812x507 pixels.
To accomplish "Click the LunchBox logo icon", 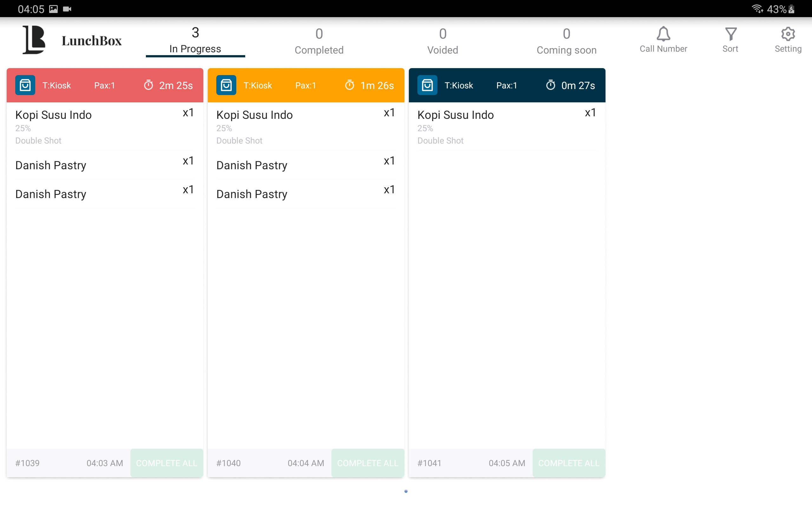I will tap(34, 40).
